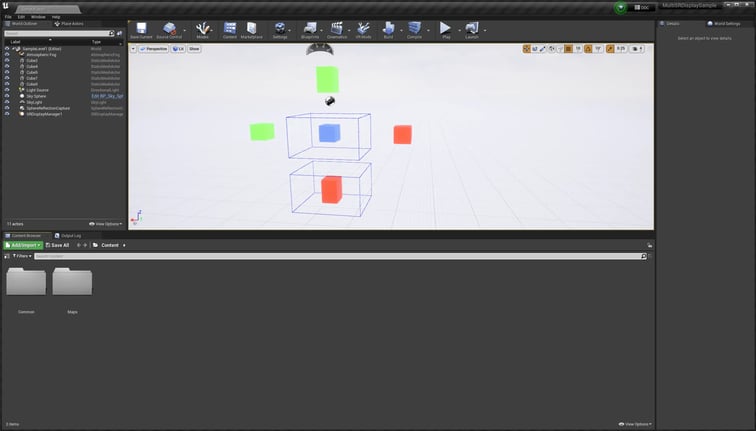Click the Save Current toolbar icon
The height and width of the screenshot is (431, 756).
click(x=141, y=30)
